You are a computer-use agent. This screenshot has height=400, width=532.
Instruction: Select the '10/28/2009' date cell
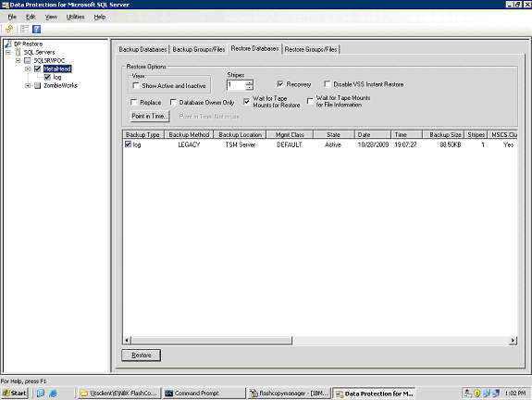tap(373, 144)
